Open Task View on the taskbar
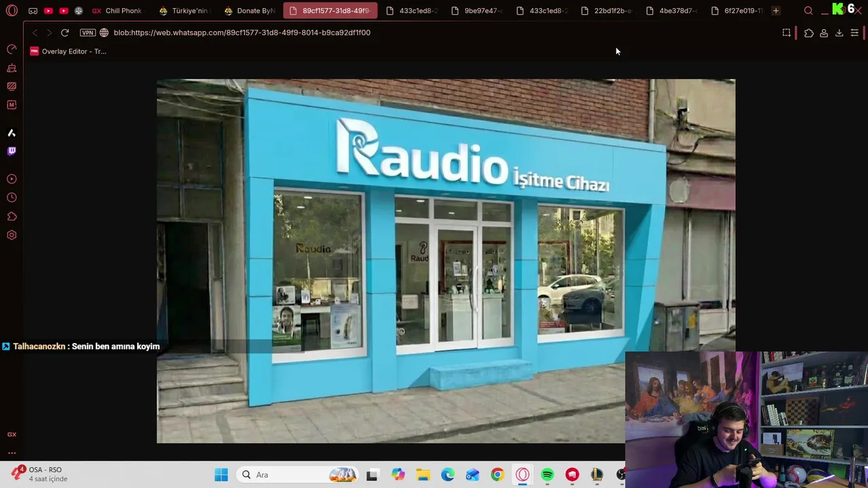The height and width of the screenshot is (488, 868). click(x=372, y=475)
